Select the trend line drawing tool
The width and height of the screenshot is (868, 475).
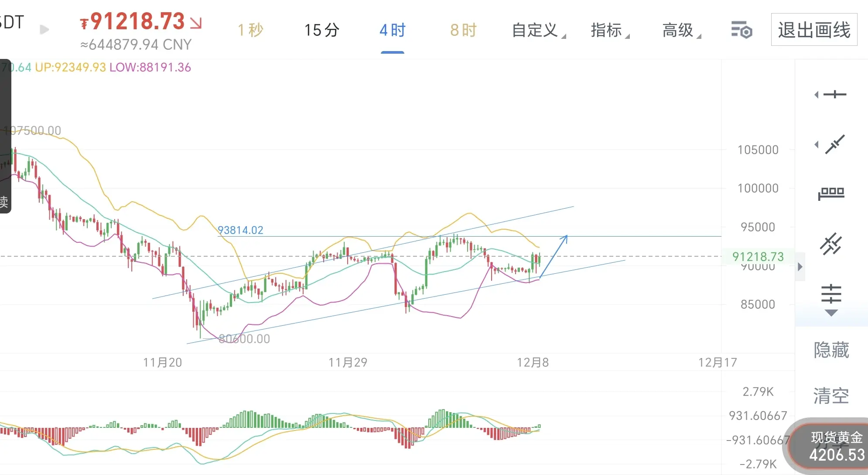pyautogui.click(x=834, y=145)
